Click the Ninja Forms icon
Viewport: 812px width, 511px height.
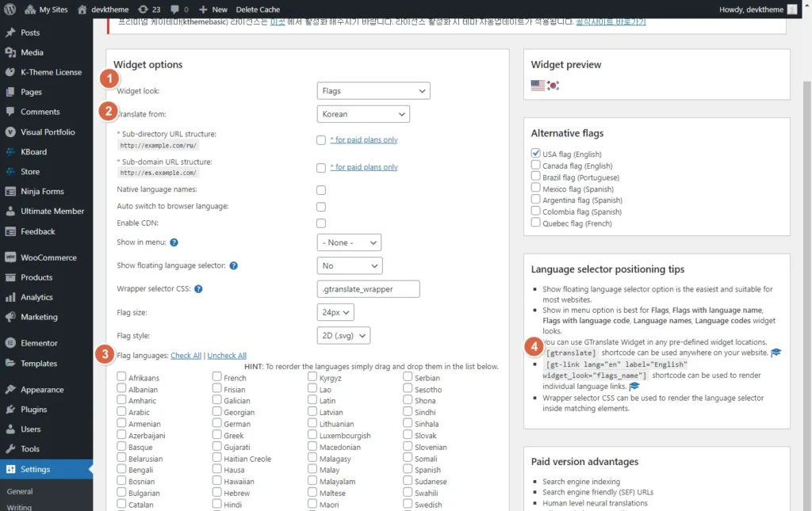click(x=10, y=192)
